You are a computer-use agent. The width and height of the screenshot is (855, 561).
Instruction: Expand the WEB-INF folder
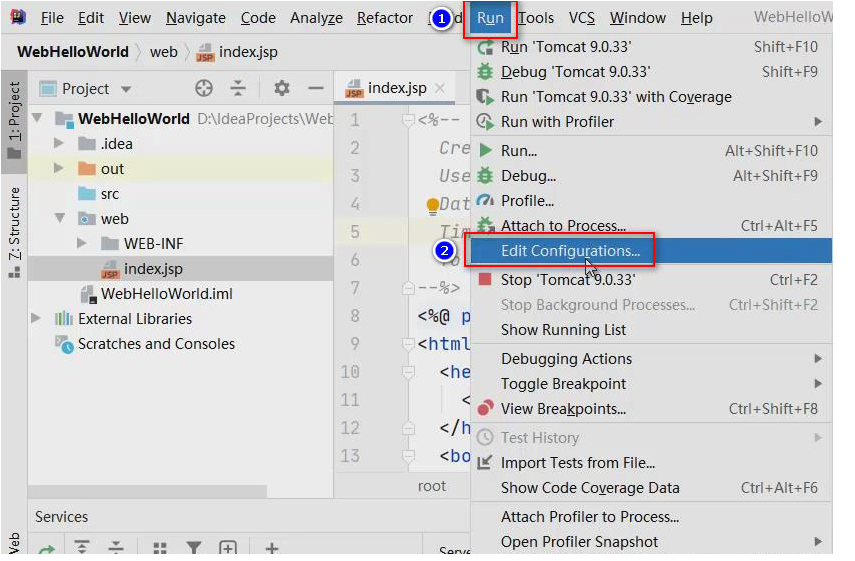coord(81,243)
